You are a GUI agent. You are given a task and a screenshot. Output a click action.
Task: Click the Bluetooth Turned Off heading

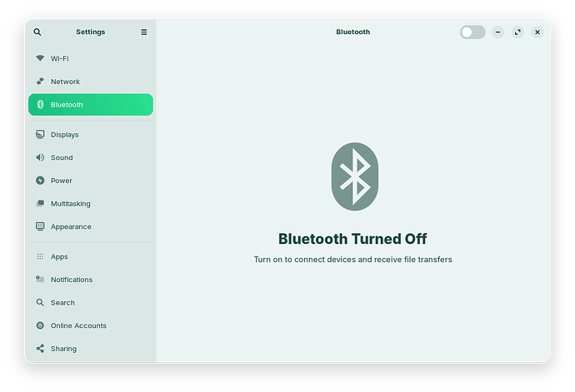tap(352, 239)
